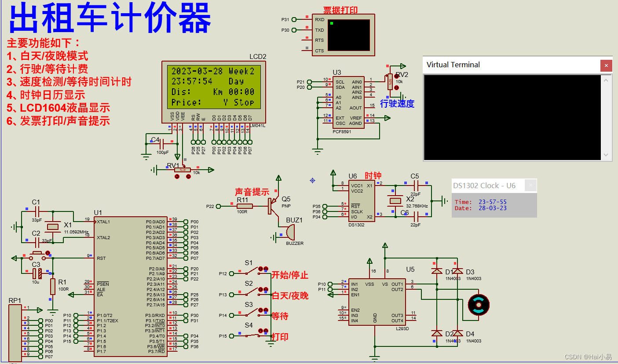Toggle switch S2 for day/night mode
The image size is (618, 364).
click(x=252, y=293)
